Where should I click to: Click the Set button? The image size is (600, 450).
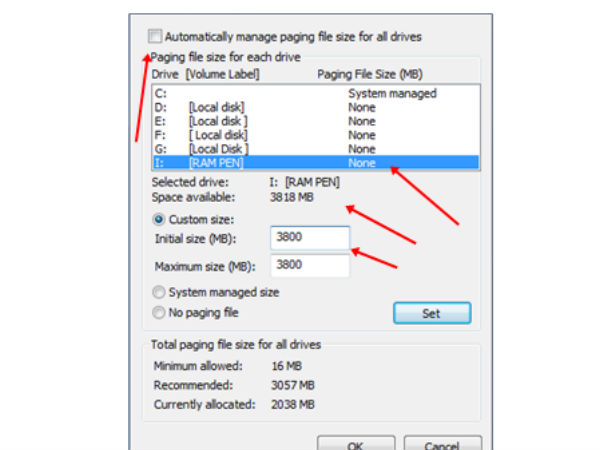click(432, 313)
